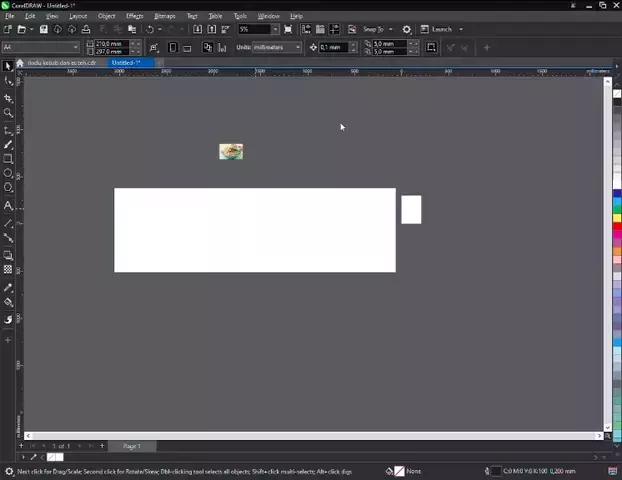The image size is (622, 480).
Task: Open the Bitmaps menu
Action: 164,16
